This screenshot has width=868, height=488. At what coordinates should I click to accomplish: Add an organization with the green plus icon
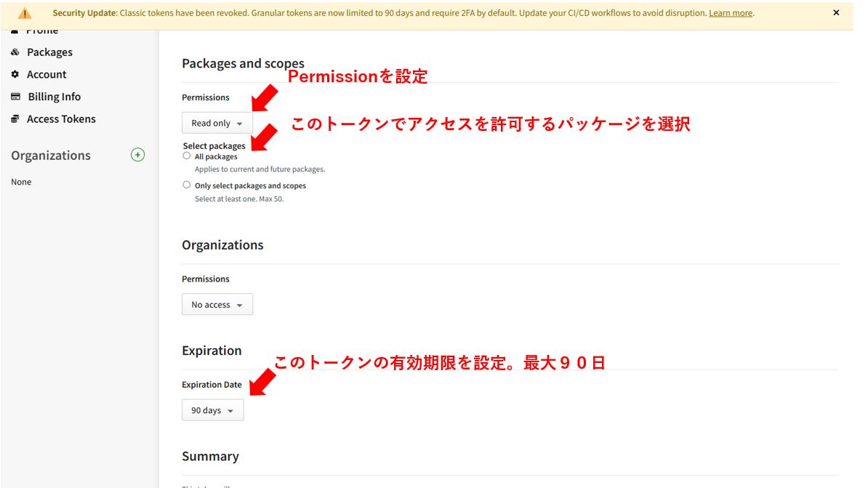137,155
